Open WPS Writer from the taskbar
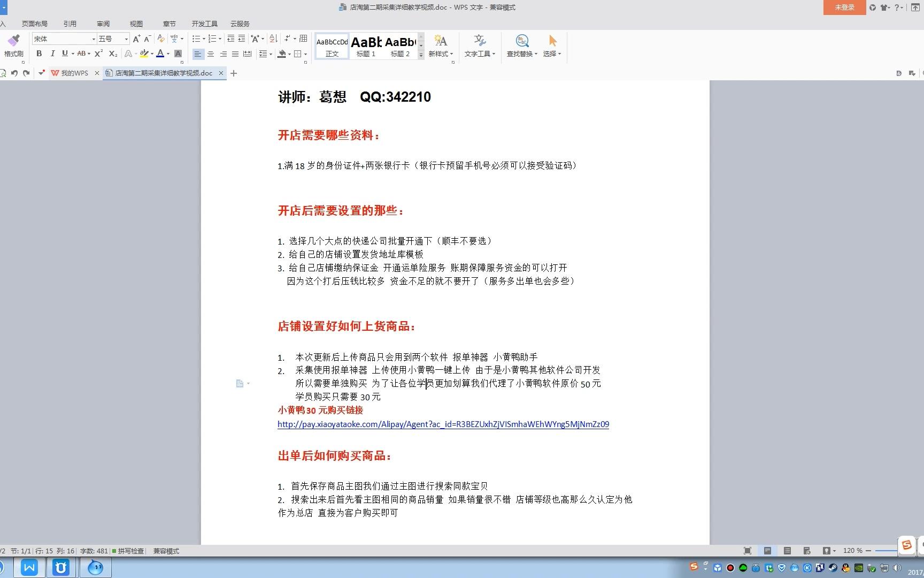 point(29,567)
